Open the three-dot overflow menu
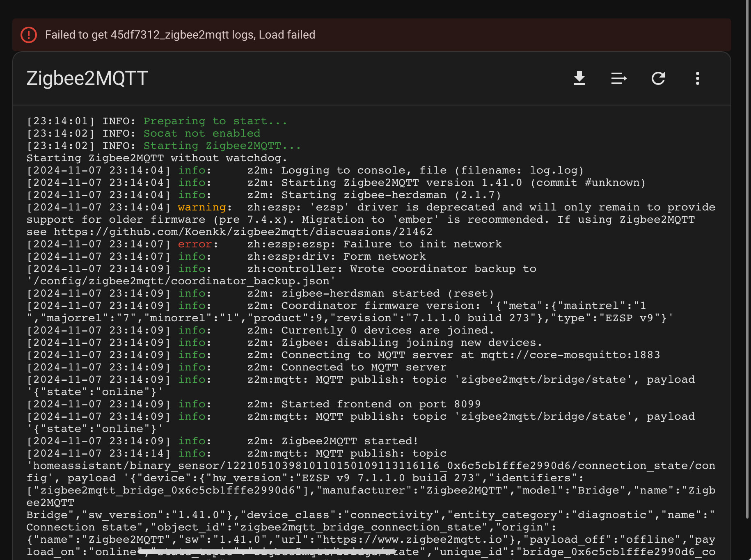 (697, 78)
